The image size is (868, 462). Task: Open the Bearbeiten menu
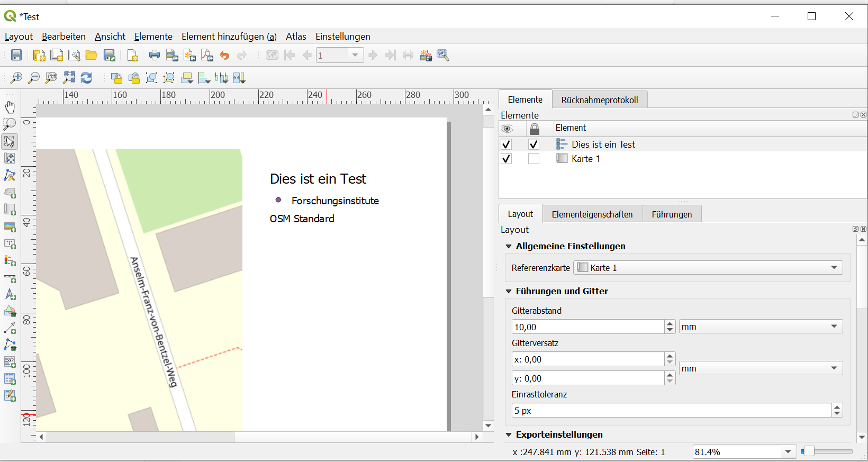64,37
